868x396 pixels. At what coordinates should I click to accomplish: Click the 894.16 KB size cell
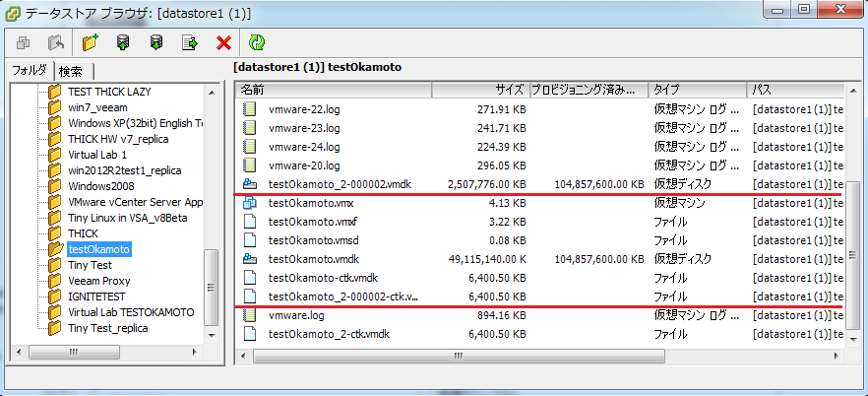pos(502,315)
